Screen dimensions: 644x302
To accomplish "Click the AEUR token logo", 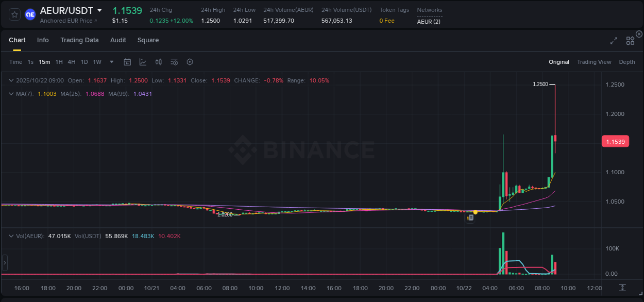I will (x=30, y=13).
